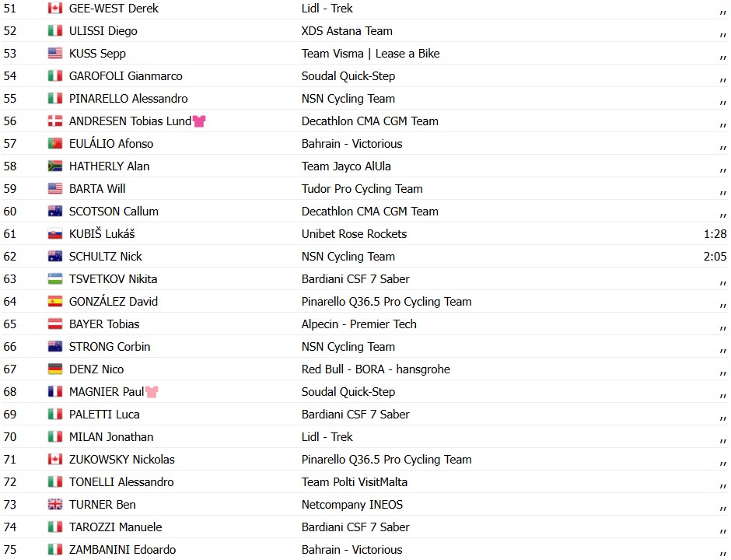The width and height of the screenshot is (731, 560).
Task: Click the Australia flag beside SCOTSON Callum
Action: coord(55,212)
